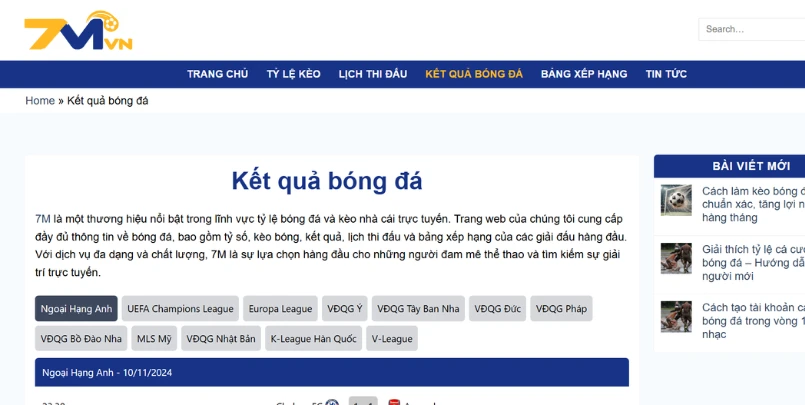The image size is (805, 405).
Task: Switch to UEFA Champions League tab
Action: pos(180,308)
